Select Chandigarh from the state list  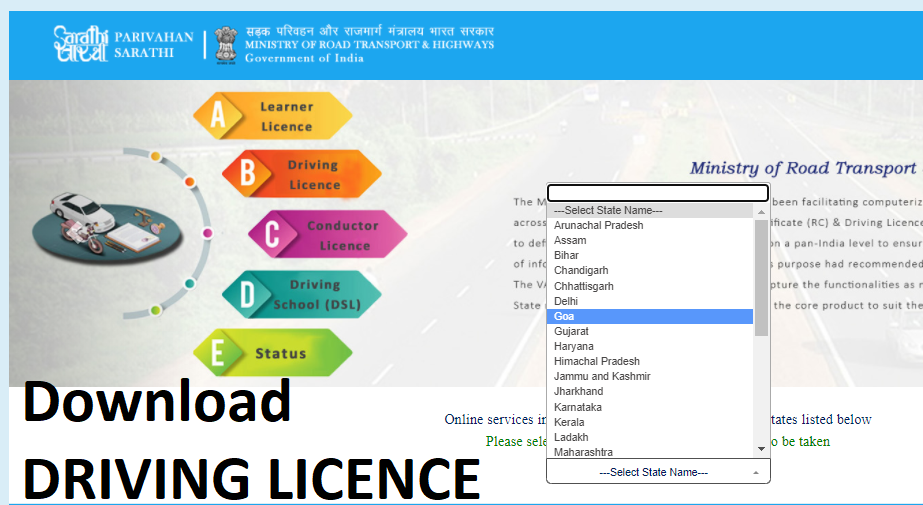pyautogui.click(x=650, y=271)
